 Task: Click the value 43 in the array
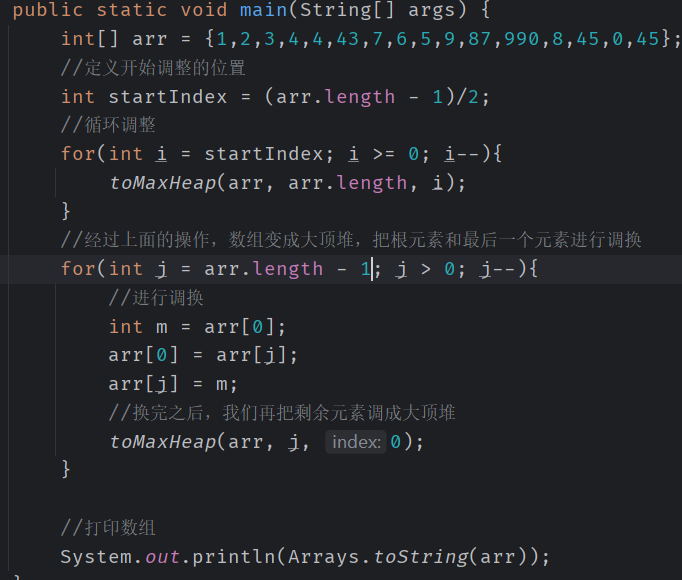pyautogui.click(x=348, y=39)
